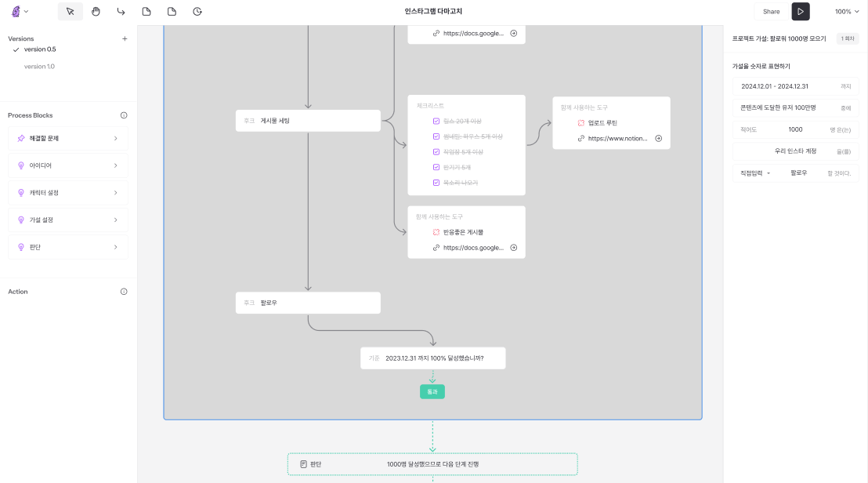Click the history clock icon
868x483 pixels.
point(197,12)
